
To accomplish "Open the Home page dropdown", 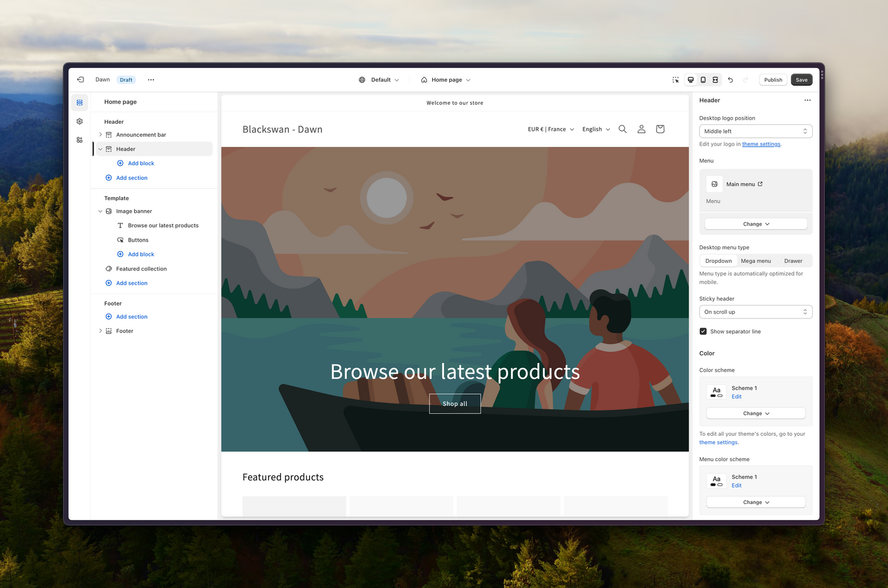I will pyautogui.click(x=445, y=79).
